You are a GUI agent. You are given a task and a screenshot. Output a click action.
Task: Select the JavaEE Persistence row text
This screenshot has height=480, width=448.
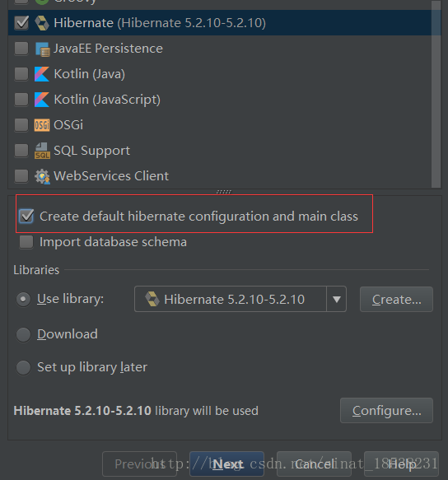[108, 49]
